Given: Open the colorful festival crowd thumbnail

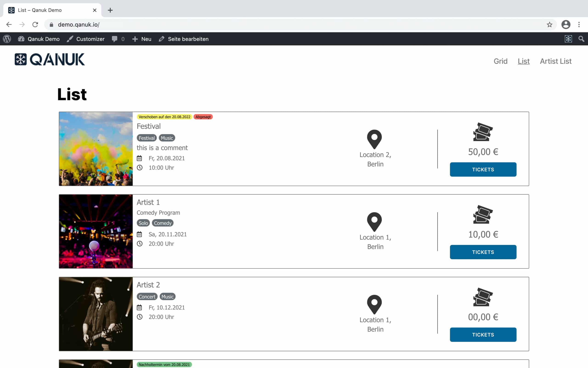Looking at the screenshot, I should pyautogui.click(x=96, y=149).
